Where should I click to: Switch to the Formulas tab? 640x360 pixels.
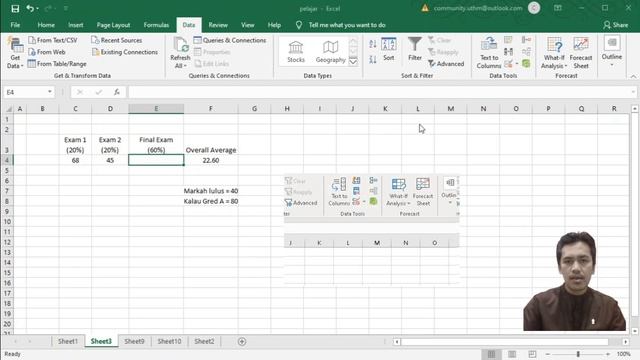pyautogui.click(x=156, y=25)
